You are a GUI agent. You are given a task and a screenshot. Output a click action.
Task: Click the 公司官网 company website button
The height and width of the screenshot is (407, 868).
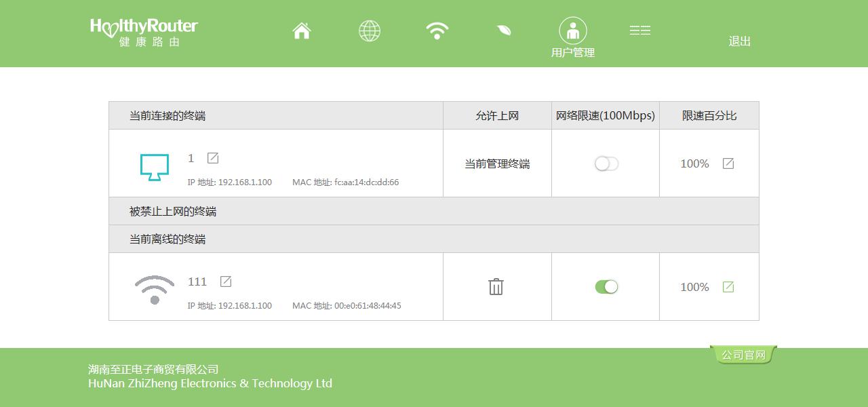pos(743,355)
